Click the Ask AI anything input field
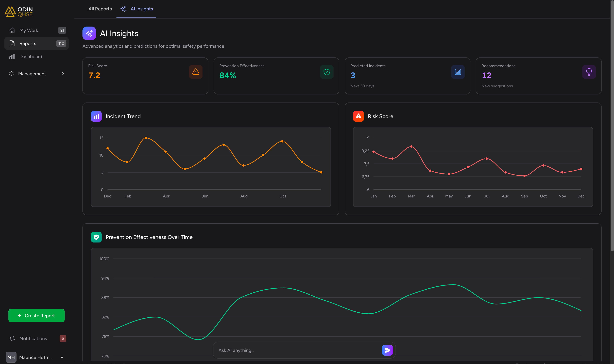The width and height of the screenshot is (614, 364). [282, 350]
